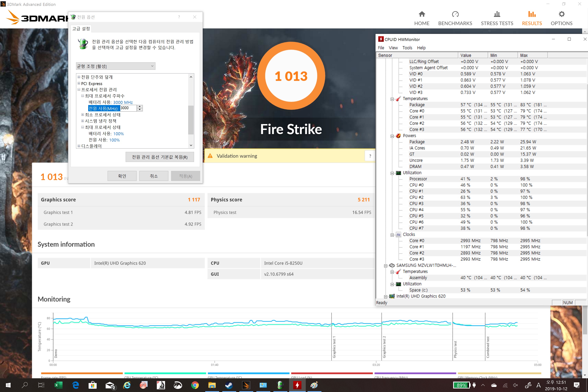Open Windows action center notifications
This screenshot has height=392, width=588.
[576, 385]
